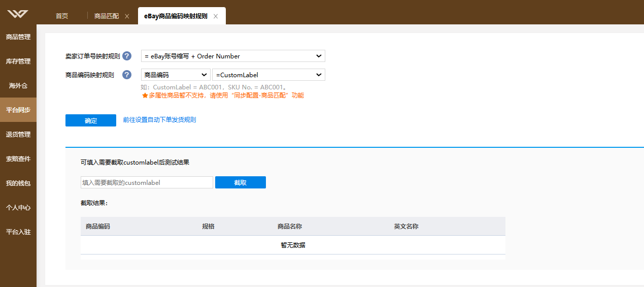Open help for 商品编码映射规则
The width and height of the screenshot is (644, 287).
point(127,75)
